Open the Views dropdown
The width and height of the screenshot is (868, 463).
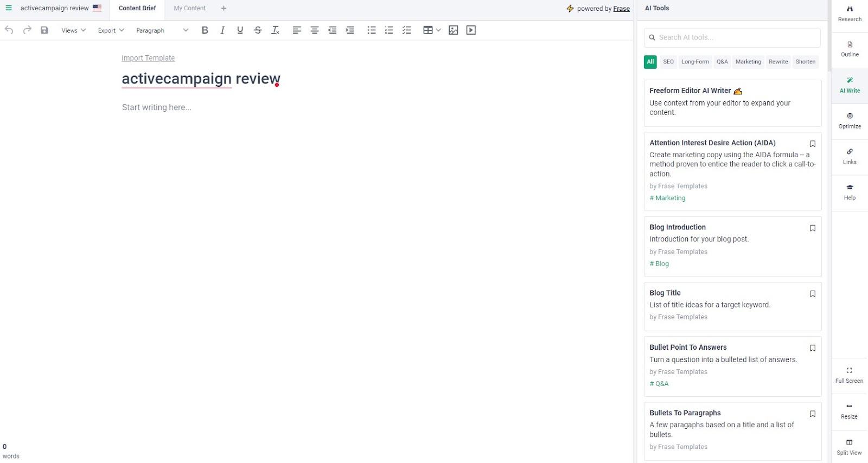pyautogui.click(x=74, y=30)
